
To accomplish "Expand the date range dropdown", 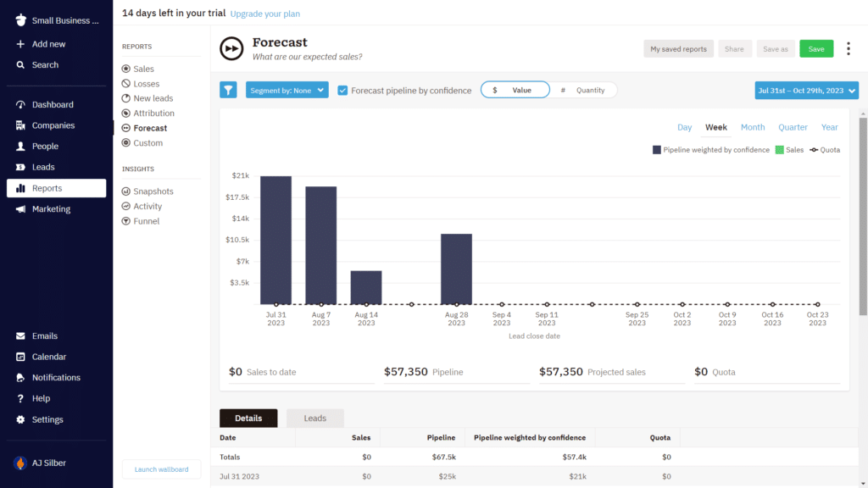I will [806, 91].
